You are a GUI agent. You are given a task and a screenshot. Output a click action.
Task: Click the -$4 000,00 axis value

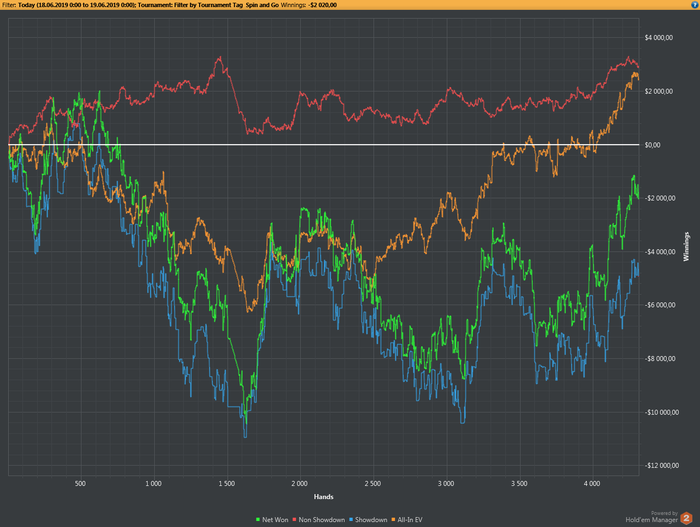click(660, 252)
